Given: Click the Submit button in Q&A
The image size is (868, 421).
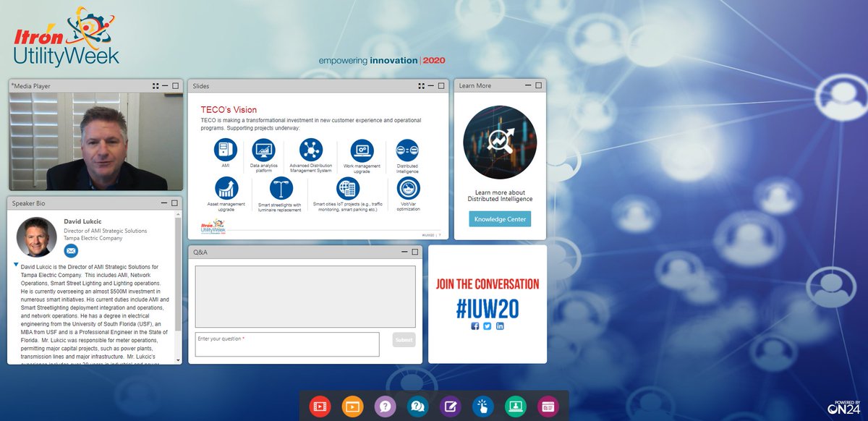Looking at the screenshot, I should tap(404, 340).
